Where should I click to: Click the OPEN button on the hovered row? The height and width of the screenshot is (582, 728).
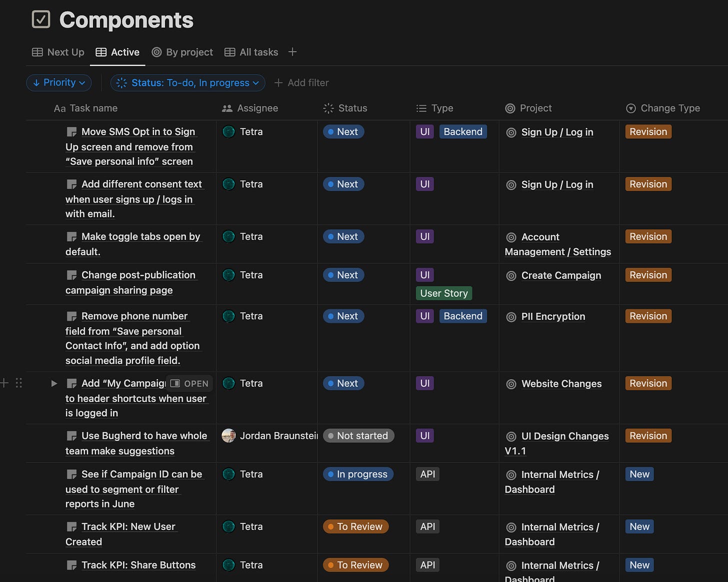click(x=189, y=383)
